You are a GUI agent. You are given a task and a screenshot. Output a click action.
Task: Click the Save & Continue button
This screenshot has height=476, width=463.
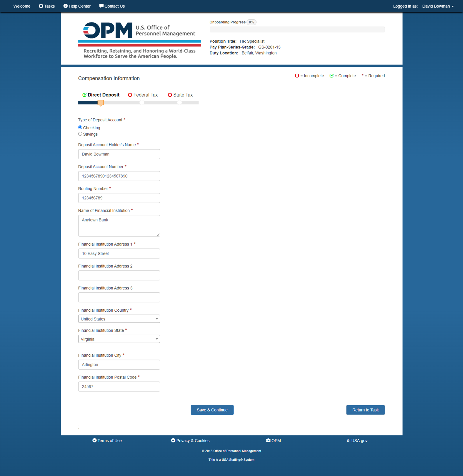(212, 410)
